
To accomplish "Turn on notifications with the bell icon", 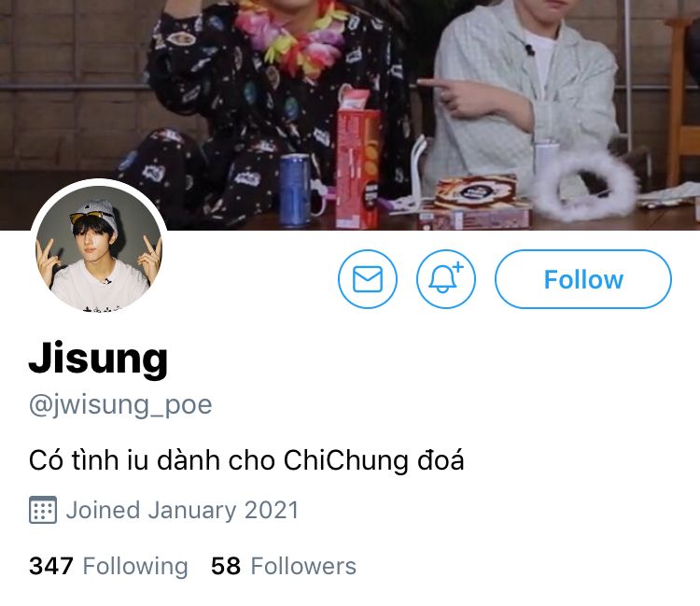I will 445,278.
